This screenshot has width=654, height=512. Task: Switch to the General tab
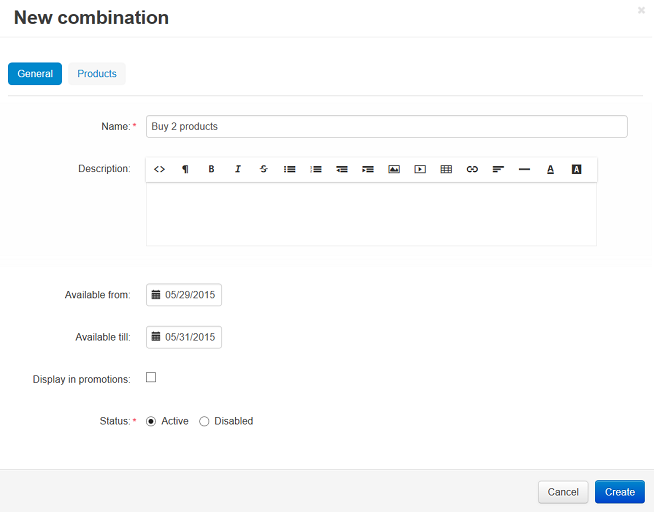tap(35, 74)
